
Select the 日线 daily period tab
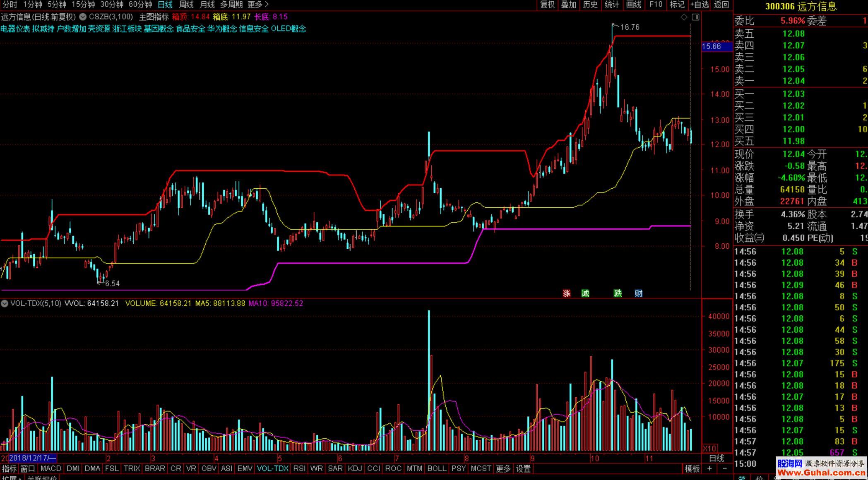click(165, 5)
